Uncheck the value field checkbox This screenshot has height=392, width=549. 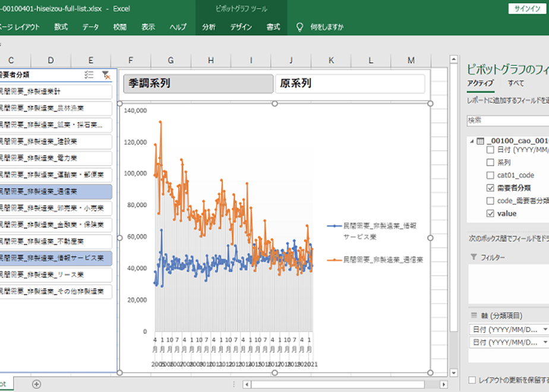[x=490, y=213]
